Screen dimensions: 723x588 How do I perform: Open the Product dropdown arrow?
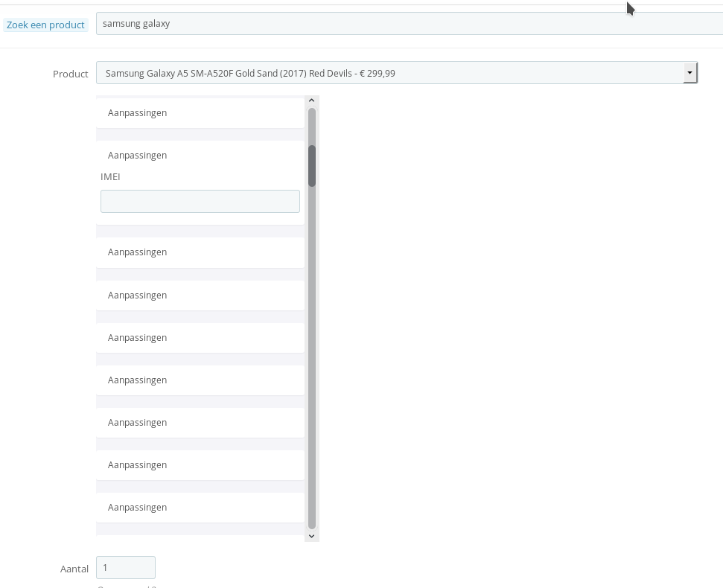click(689, 72)
